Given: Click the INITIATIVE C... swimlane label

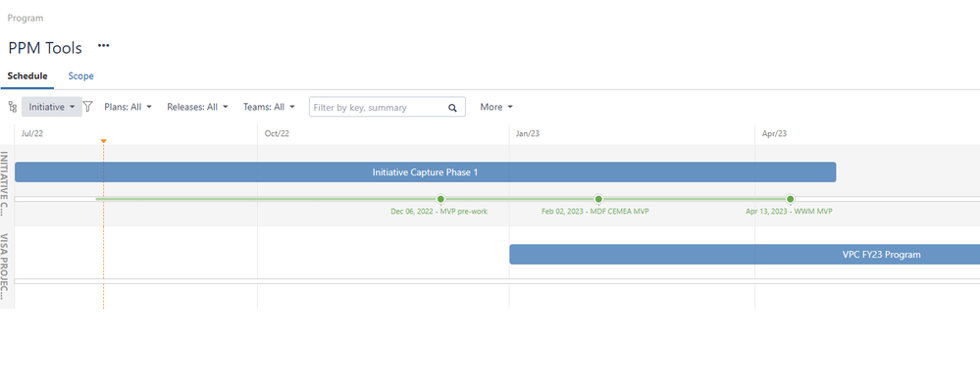Looking at the screenshot, I should click(x=4, y=183).
